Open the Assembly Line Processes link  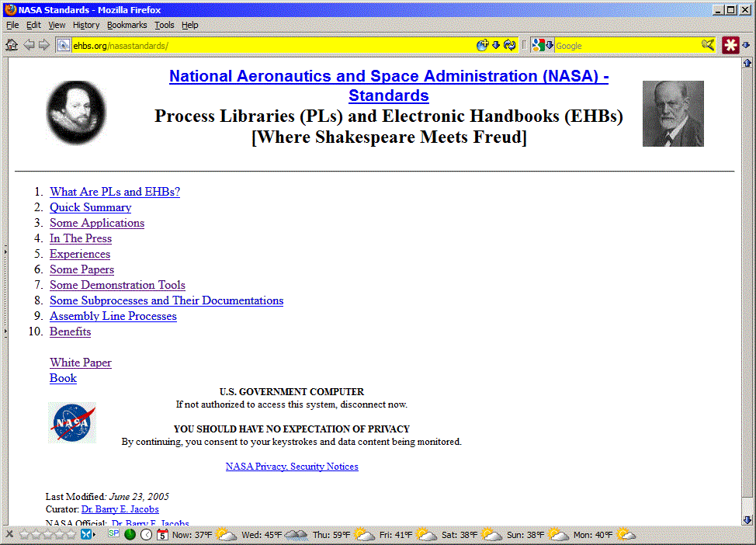113,316
